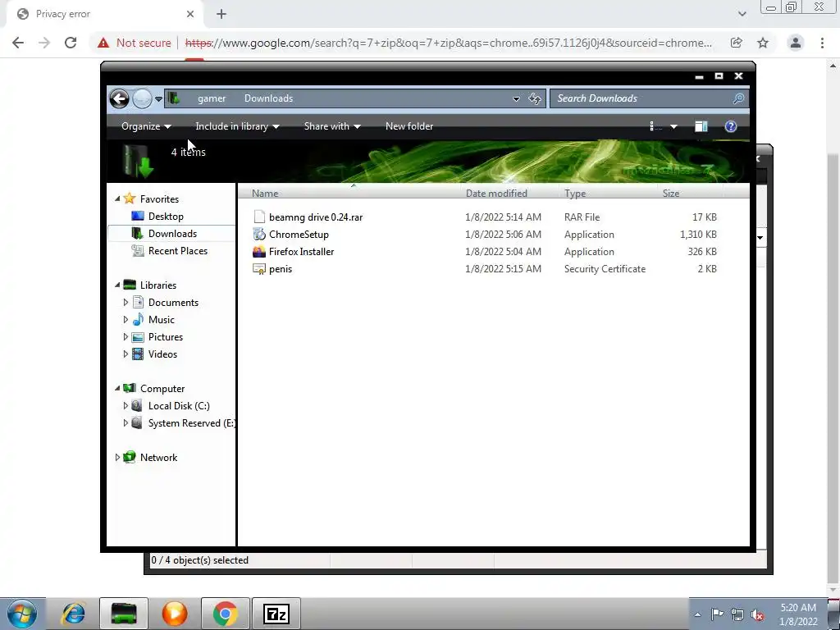Expand the Videos library
This screenshot has height=630, width=840.
[x=126, y=354]
